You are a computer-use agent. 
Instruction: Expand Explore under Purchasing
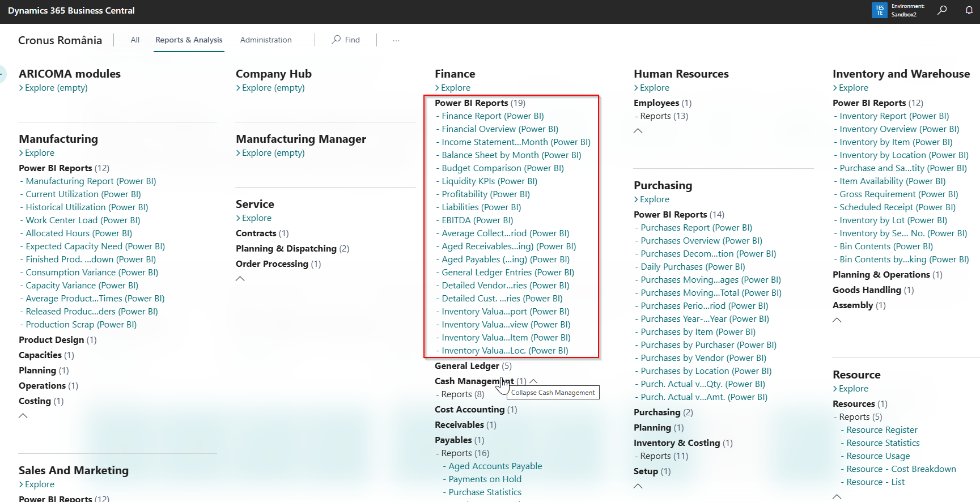pos(651,199)
